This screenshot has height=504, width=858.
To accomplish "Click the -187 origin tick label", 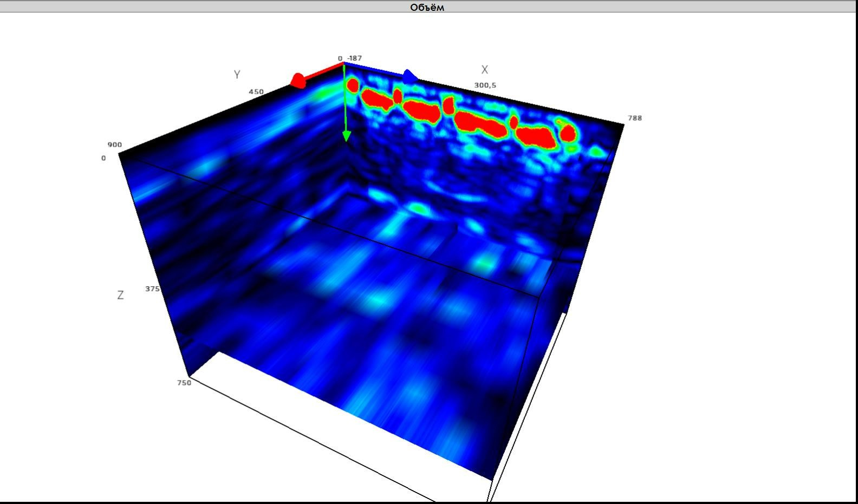I will point(355,58).
